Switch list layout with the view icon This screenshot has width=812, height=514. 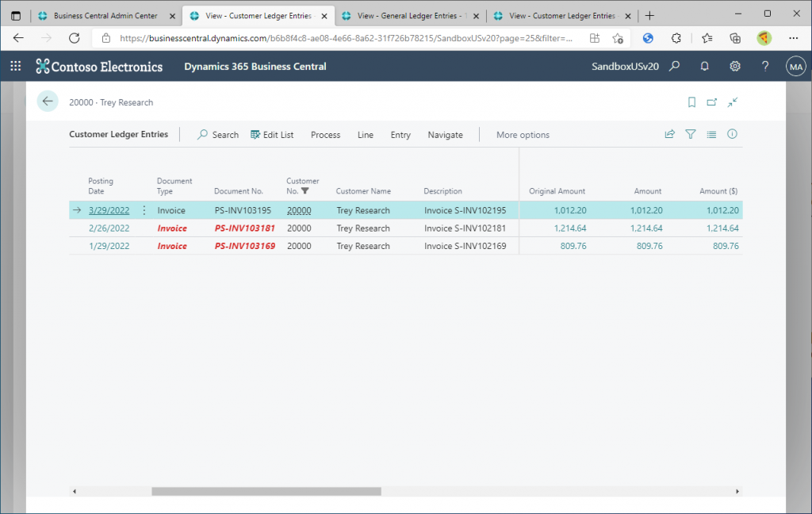pyautogui.click(x=711, y=134)
